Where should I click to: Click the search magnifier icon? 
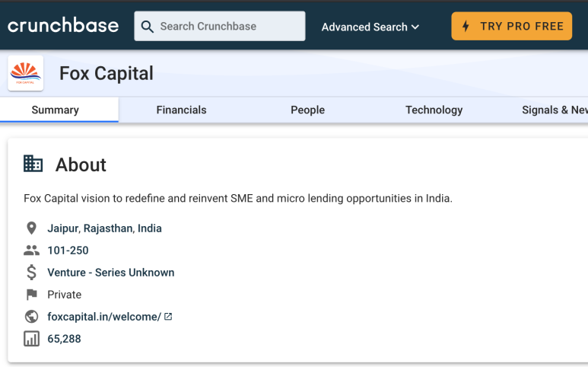click(x=147, y=27)
